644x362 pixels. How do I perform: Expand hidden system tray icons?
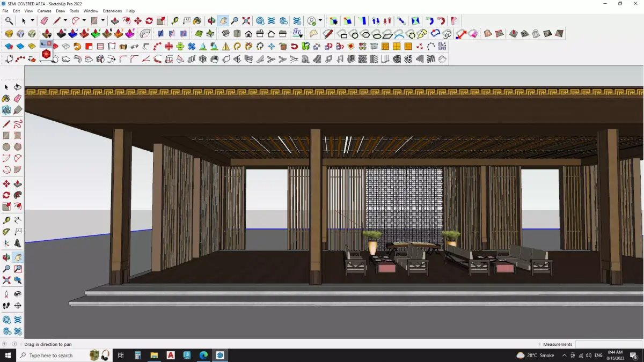564,355
